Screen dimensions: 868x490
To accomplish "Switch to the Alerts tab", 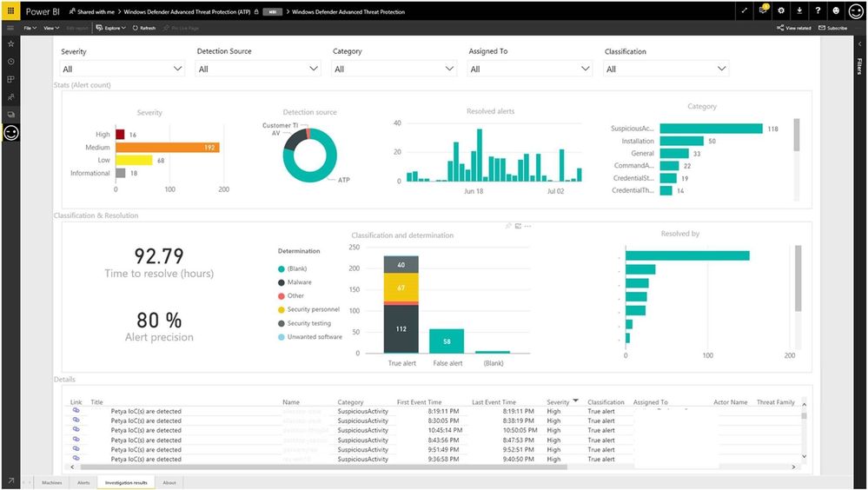I will coord(83,483).
